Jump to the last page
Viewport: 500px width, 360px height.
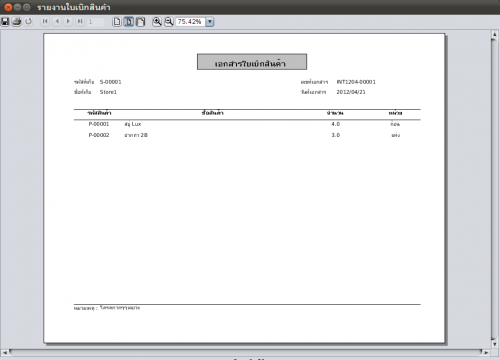80,22
